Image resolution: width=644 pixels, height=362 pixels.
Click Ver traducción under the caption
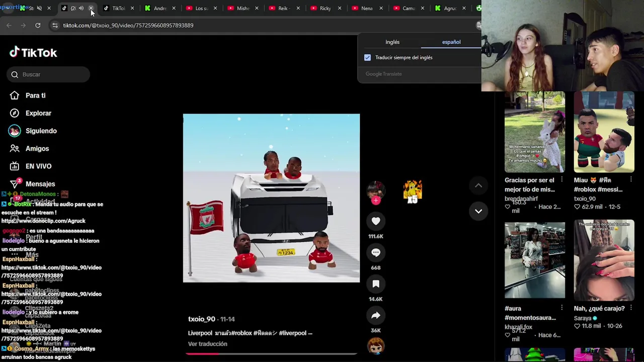point(208,344)
